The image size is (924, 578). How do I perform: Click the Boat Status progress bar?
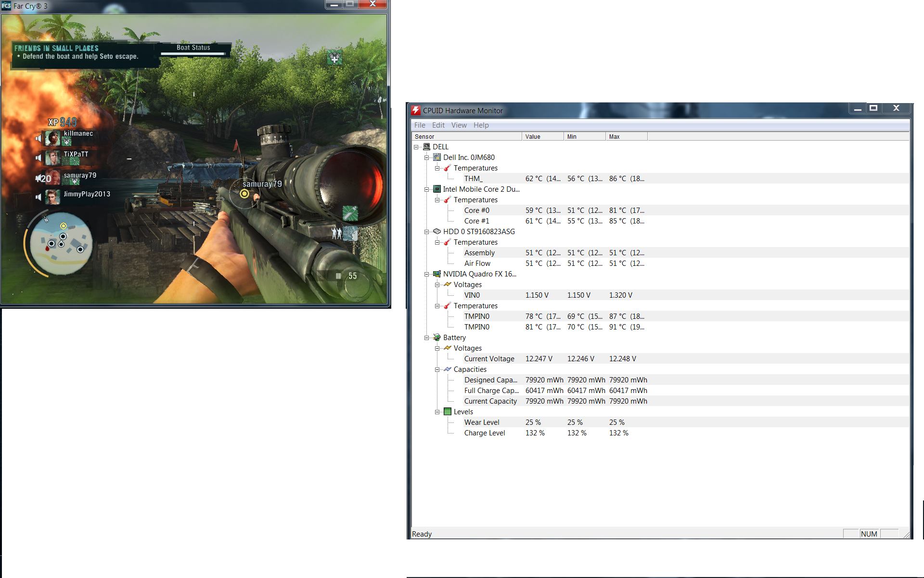(193, 54)
